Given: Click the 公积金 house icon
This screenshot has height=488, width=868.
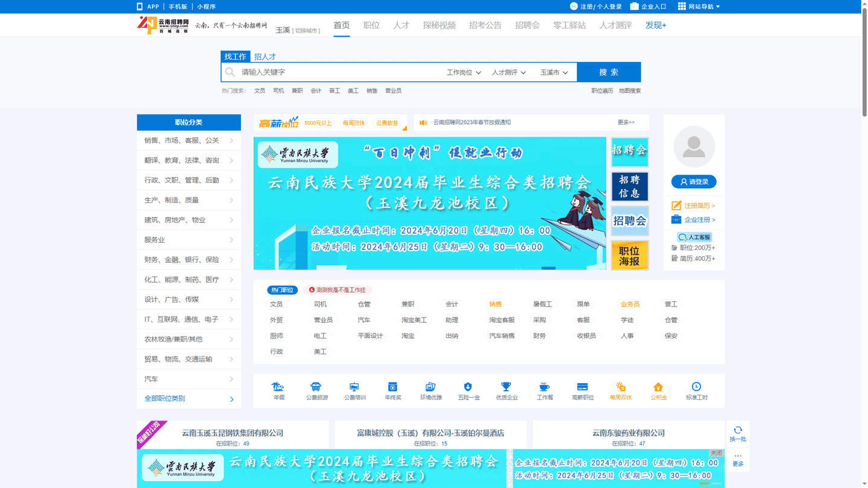Looking at the screenshot, I should 658,387.
